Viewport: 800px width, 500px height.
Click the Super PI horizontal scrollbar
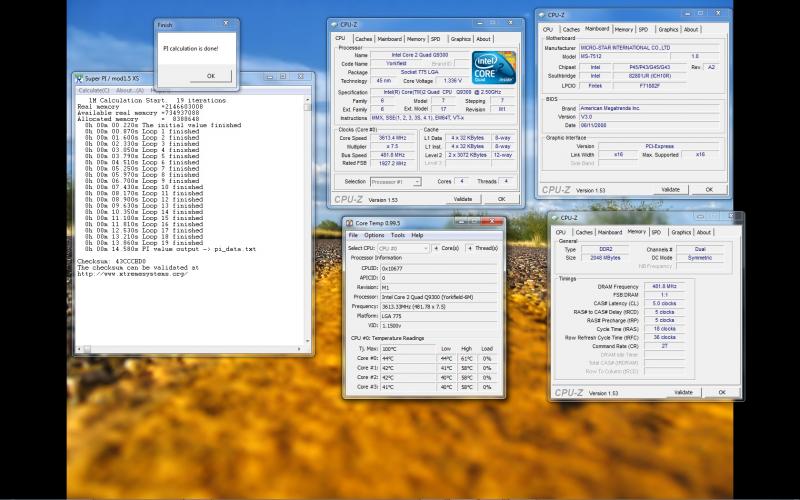[x=190, y=349]
